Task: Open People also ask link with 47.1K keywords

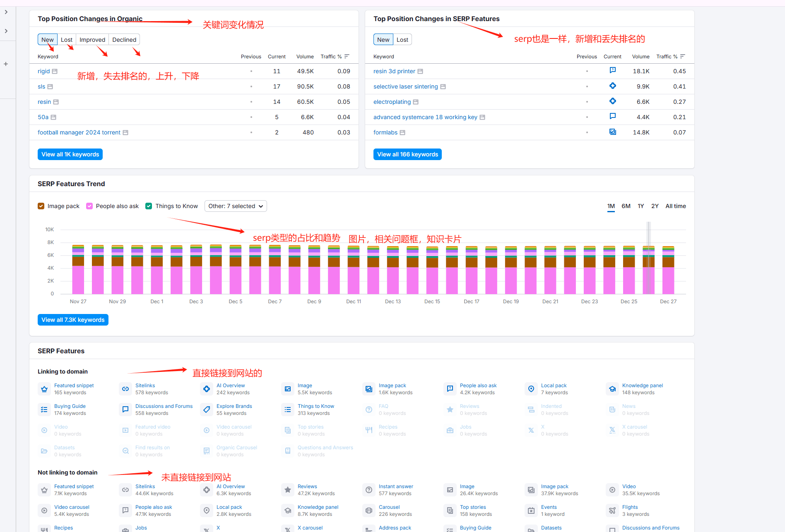Action: pos(154,507)
